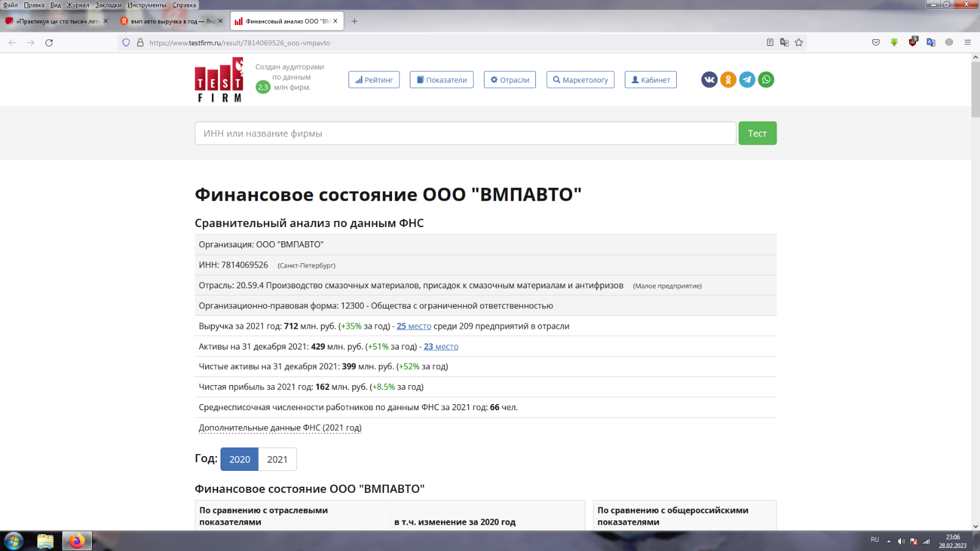Open the taskbar clock showing 23:06

952,541
